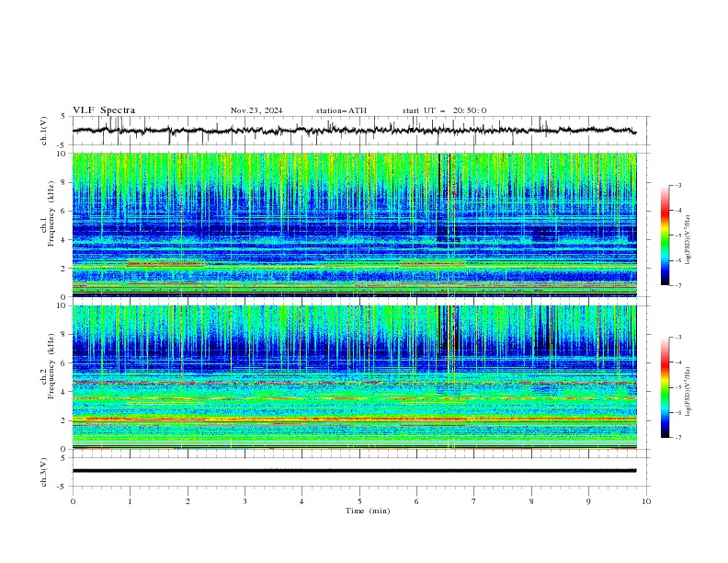Click the "ch.1(V)" axis label
The width and height of the screenshot is (728, 563).
pyautogui.click(x=44, y=131)
